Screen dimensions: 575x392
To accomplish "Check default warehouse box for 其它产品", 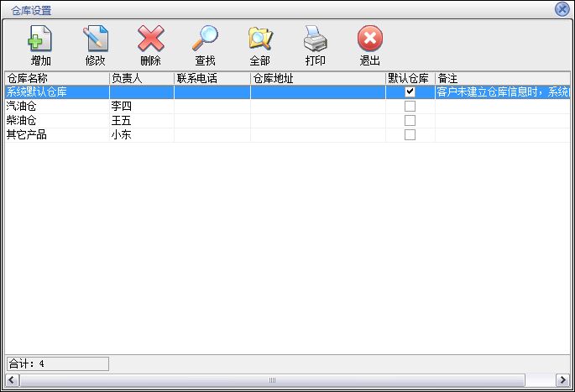I will 410,134.
